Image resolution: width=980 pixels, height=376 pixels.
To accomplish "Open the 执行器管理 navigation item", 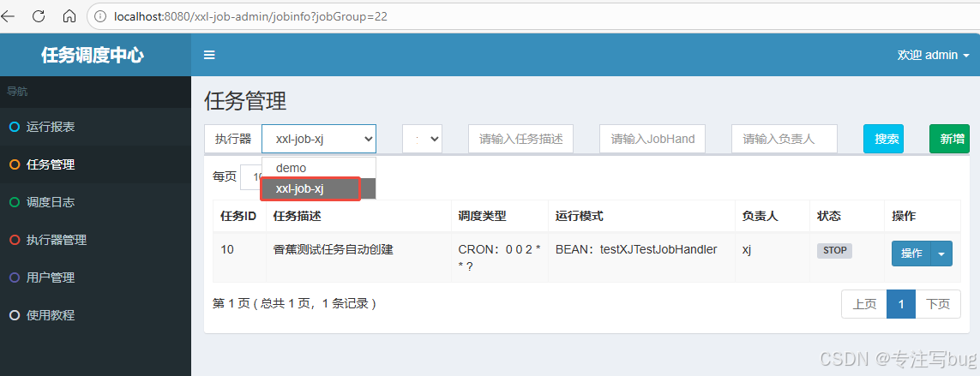I will 96,240.
